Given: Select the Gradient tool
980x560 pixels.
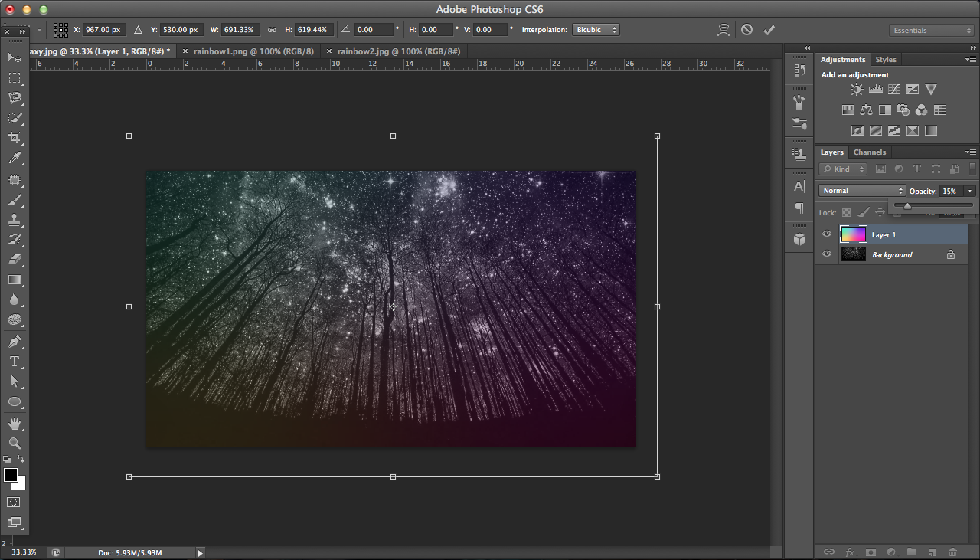Looking at the screenshot, I should [15, 280].
